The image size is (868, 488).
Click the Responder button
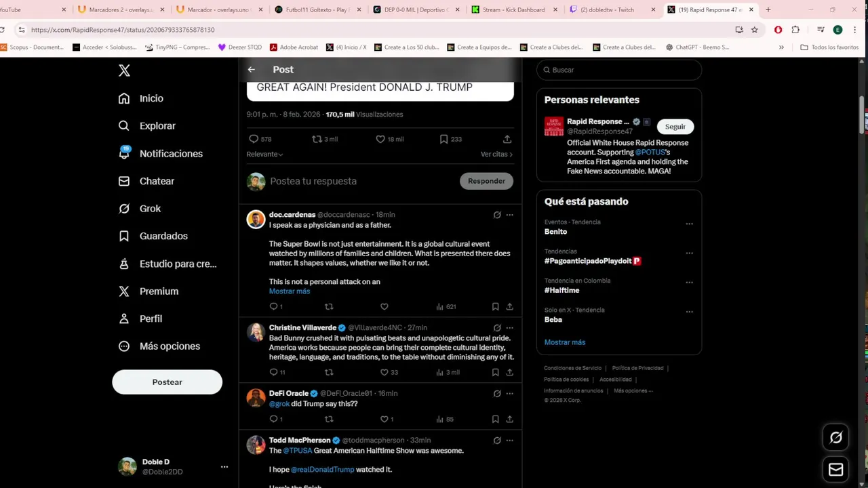(486, 181)
